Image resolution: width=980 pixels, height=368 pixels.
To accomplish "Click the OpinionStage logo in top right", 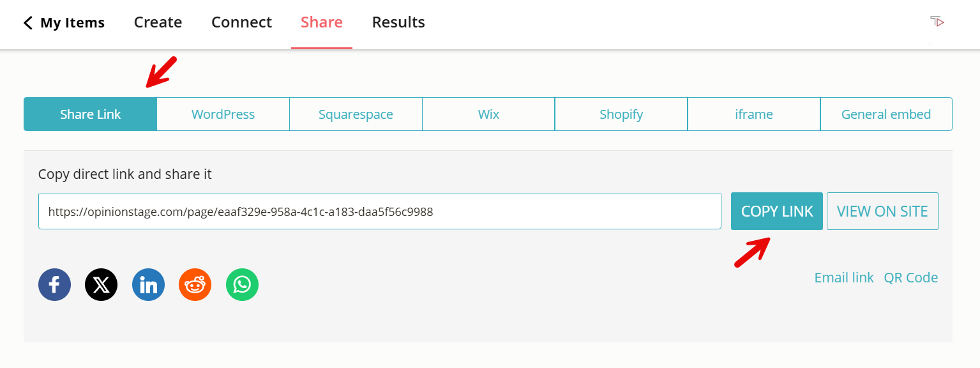I will point(937,21).
